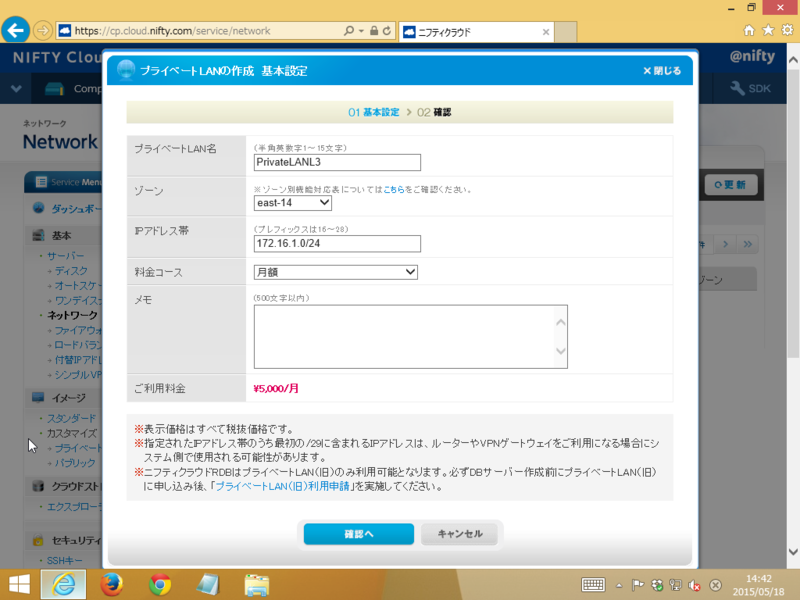
Task: Open カスタマイズ in the sidebar
Action: tap(71, 433)
